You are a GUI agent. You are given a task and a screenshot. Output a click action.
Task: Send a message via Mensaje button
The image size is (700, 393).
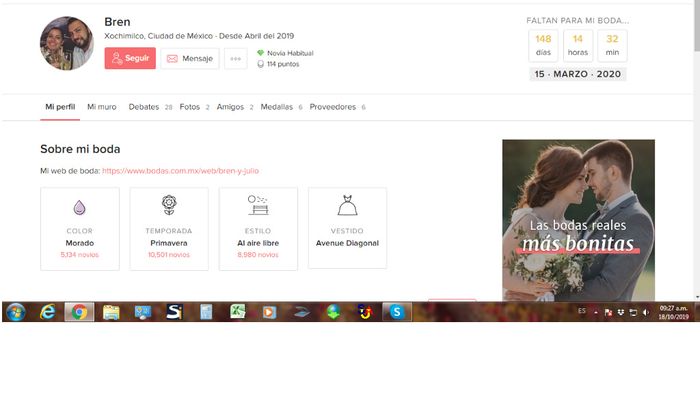click(190, 59)
